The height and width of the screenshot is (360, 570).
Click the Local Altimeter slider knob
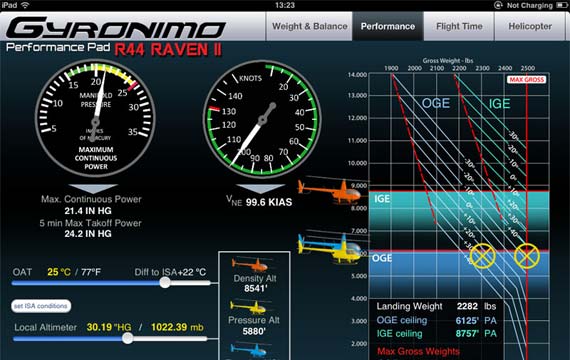coord(127,338)
